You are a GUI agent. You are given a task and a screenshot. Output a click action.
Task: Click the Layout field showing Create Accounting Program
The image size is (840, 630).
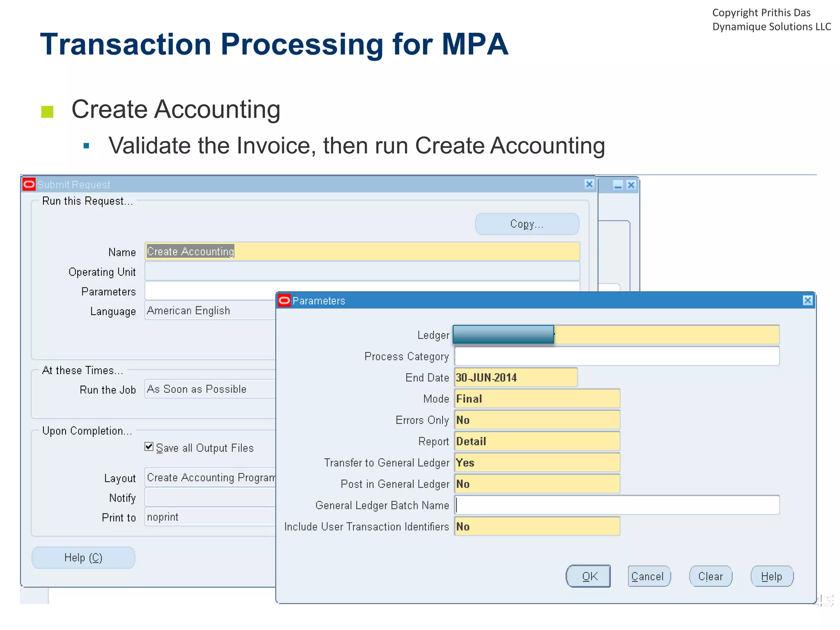click(x=210, y=477)
